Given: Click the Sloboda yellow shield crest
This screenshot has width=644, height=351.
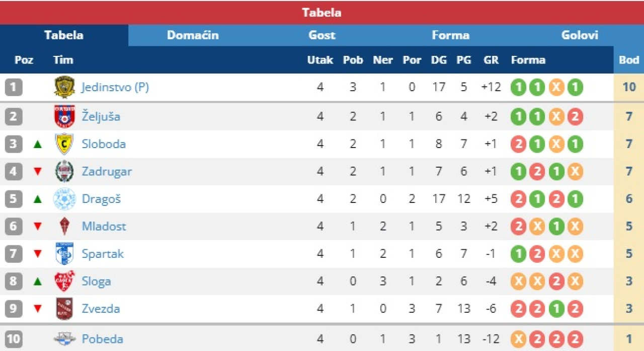Looking at the screenshot, I should pyautogui.click(x=64, y=144).
